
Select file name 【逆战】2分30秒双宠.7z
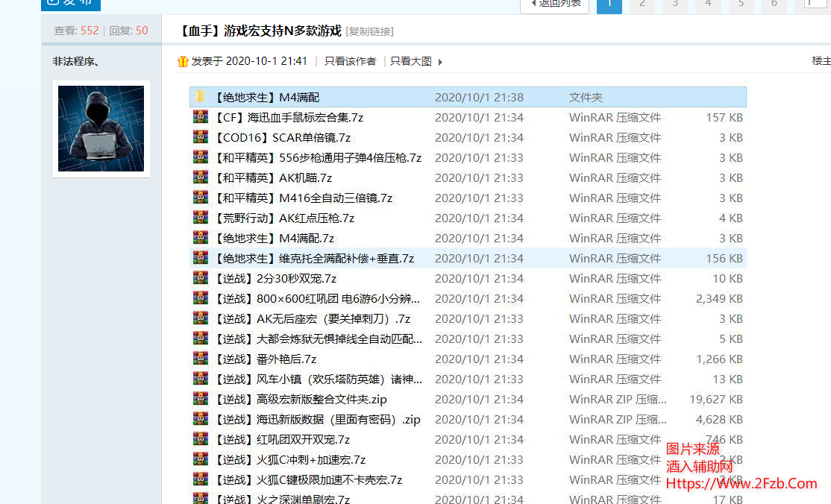point(275,278)
